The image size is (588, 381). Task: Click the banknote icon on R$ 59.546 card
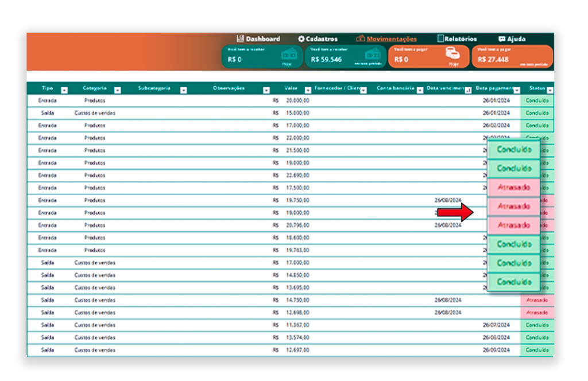coord(373,55)
